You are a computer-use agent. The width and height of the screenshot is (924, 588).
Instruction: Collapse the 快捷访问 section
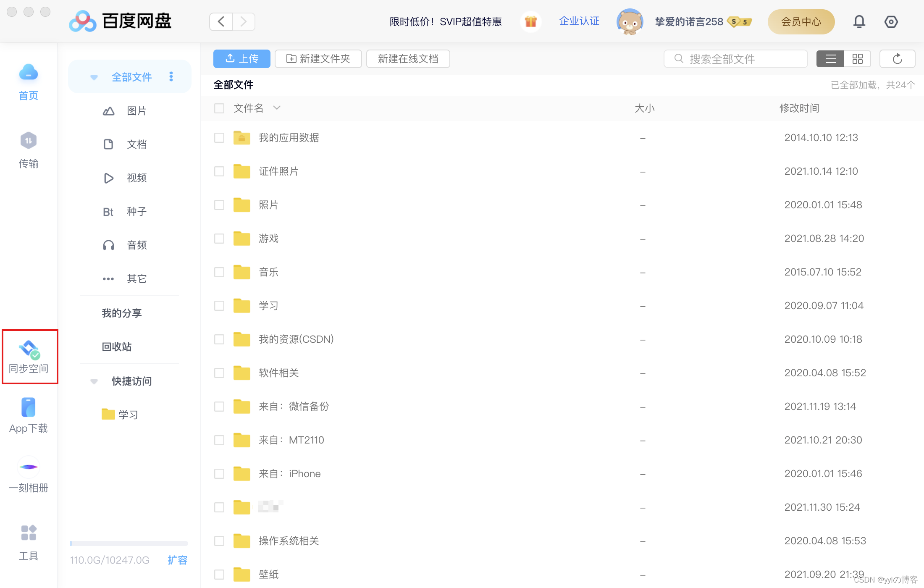point(94,381)
